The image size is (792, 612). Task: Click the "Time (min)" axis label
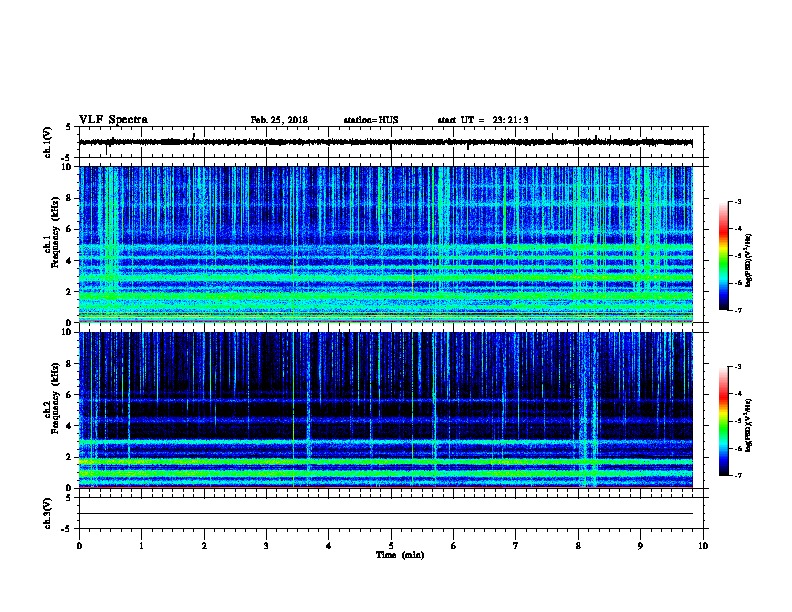click(x=400, y=555)
